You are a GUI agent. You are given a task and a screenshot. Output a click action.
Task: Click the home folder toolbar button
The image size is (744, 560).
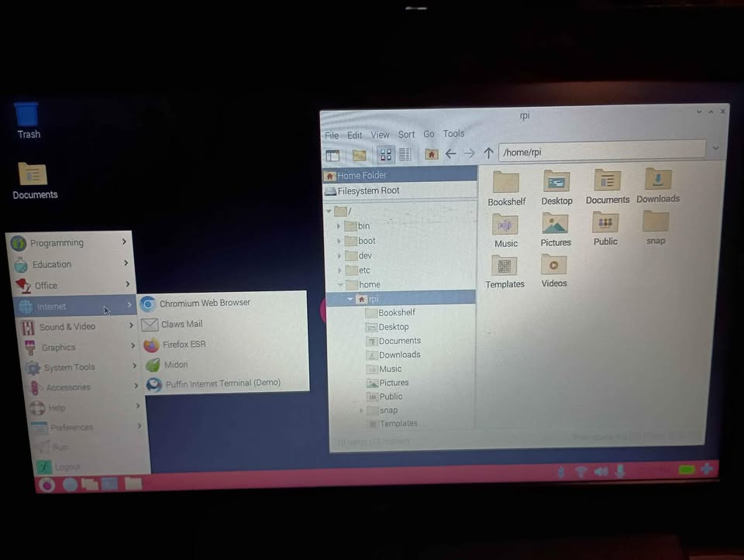click(432, 154)
